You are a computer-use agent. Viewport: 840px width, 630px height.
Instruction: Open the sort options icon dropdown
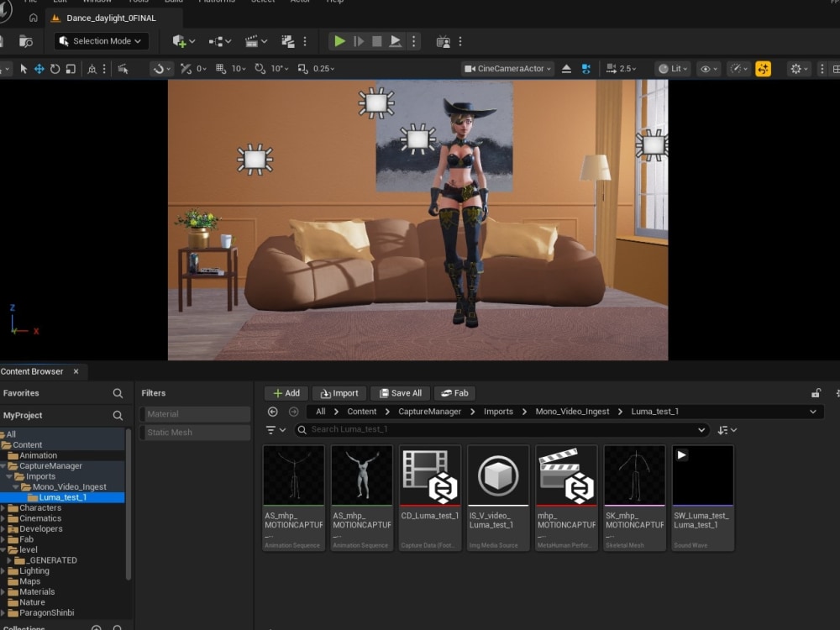727,429
